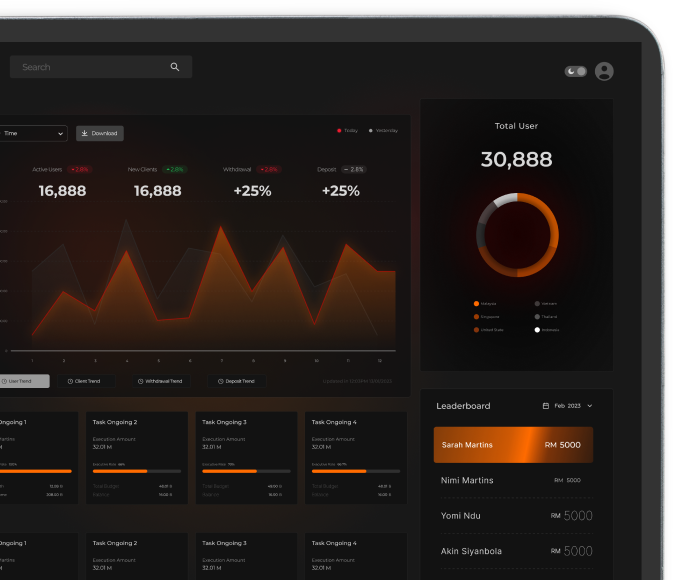The width and height of the screenshot is (674, 580).
Task: Switch to the User Trend tab
Action: pos(22,381)
